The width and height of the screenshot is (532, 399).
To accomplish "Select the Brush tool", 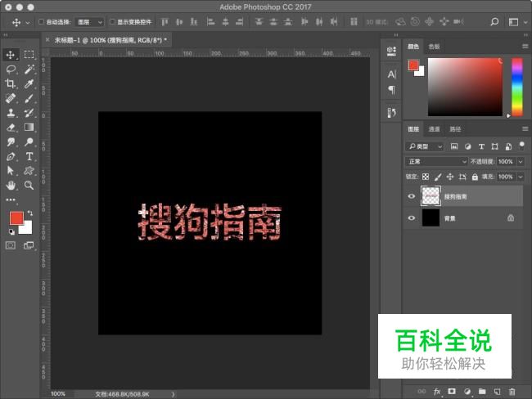I will pyautogui.click(x=29, y=98).
